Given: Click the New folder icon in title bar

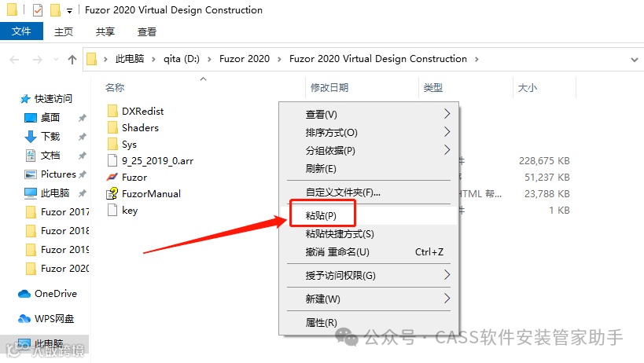Looking at the screenshot, I should tap(56, 10).
